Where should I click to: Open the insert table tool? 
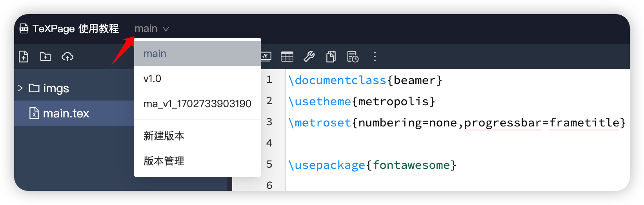click(x=287, y=57)
